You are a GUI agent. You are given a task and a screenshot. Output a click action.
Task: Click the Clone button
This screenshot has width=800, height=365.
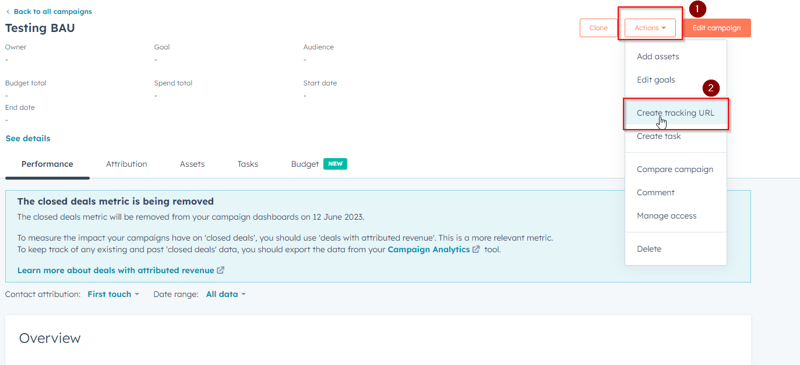click(x=598, y=28)
